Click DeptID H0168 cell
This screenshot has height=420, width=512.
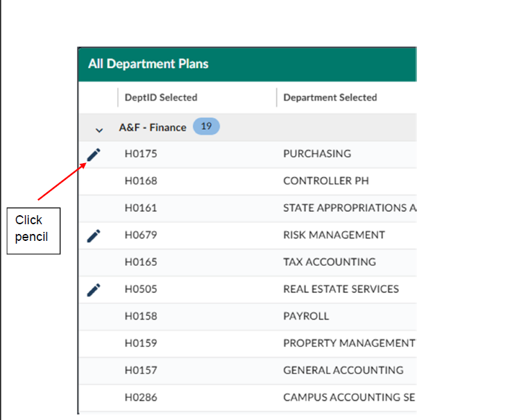coord(141,181)
